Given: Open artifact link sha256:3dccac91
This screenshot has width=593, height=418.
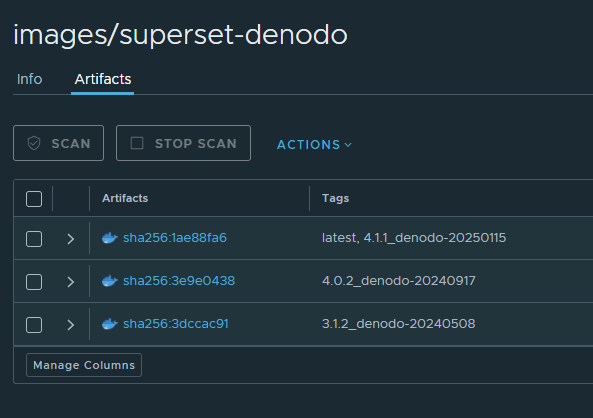Looking at the screenshot, I should (176, 324).
